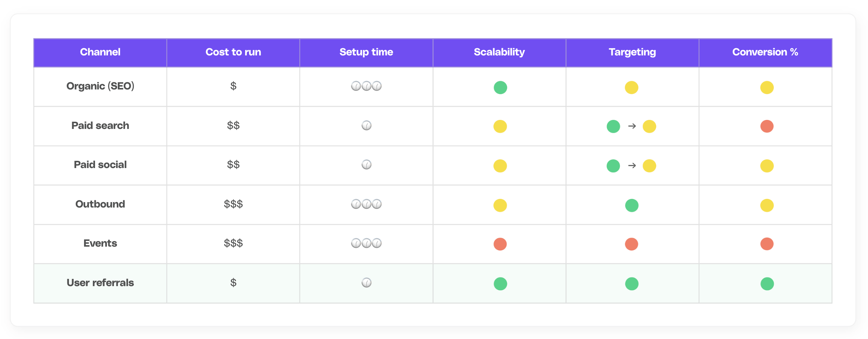This screenshot has width=868, height=339.
Task: Click the clock icons in the Events row
Action: (x=366, y=243)
